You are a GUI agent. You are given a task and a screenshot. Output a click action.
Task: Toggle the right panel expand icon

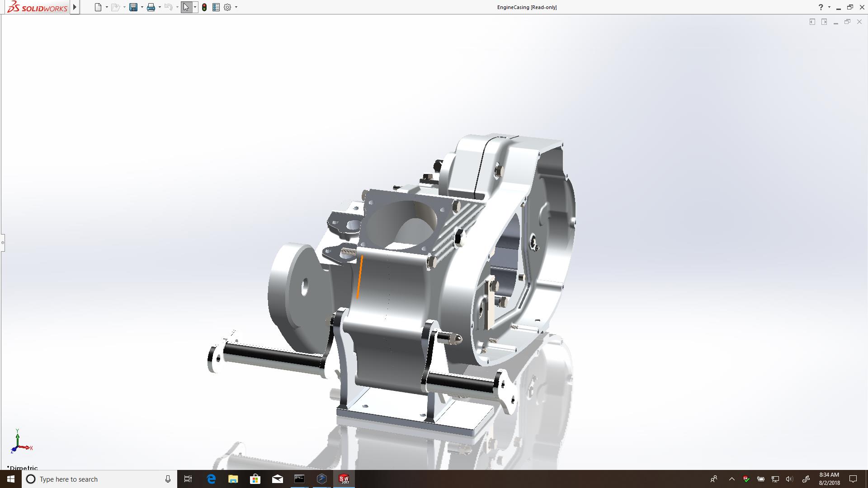[x=824, y=22]
